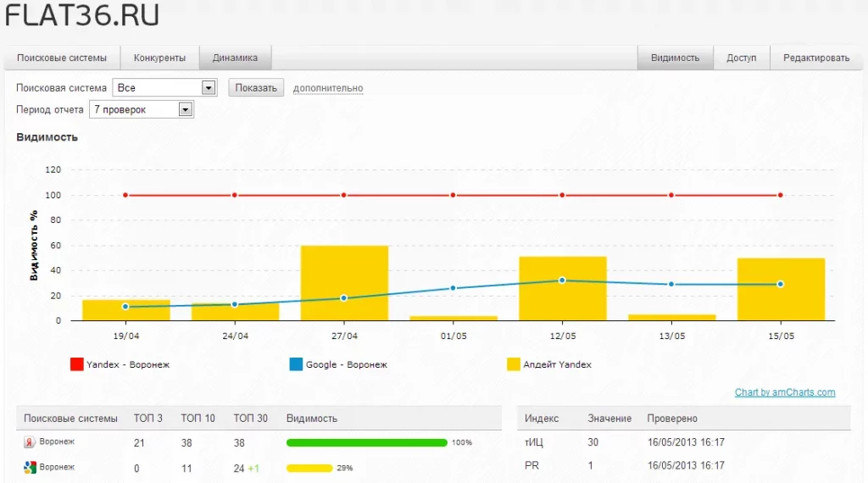The width and height of the screenshot is (868, 483).
Task: Click the Yandex icon in Воронеж row
Action: 30,442
